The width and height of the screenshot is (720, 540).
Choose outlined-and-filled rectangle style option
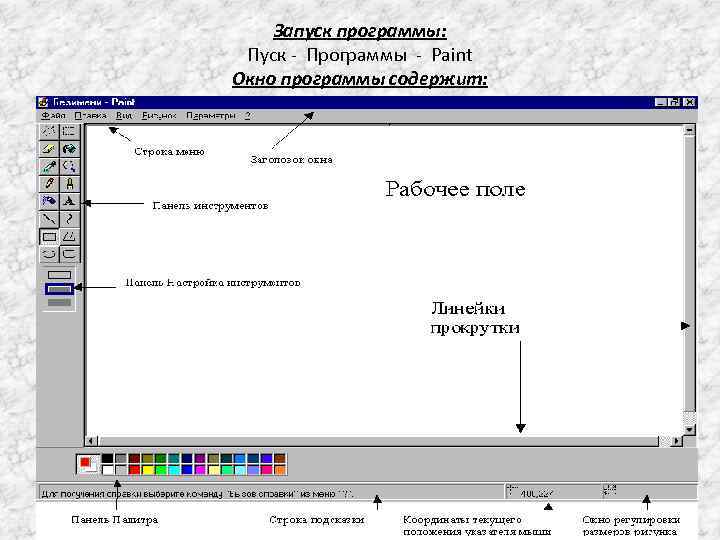(x=60, y=289)
